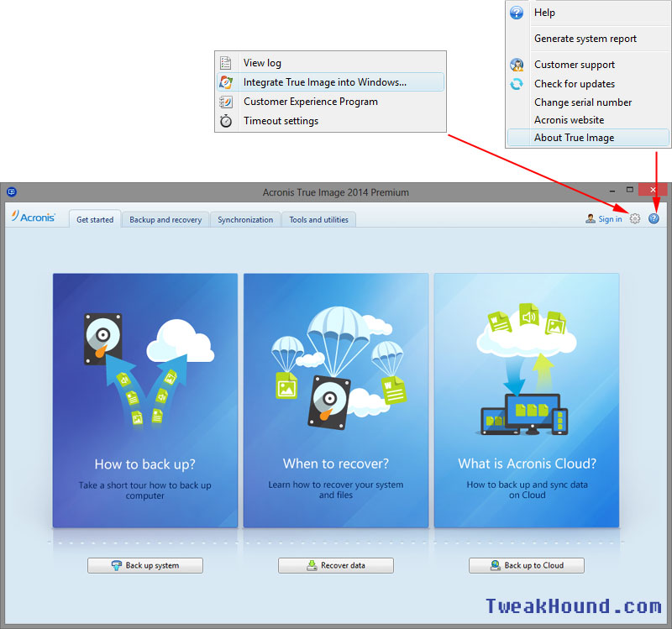This screenshot has width=672, height=629.
Task: Click the Help menu question icon
Action: [517, 13]
